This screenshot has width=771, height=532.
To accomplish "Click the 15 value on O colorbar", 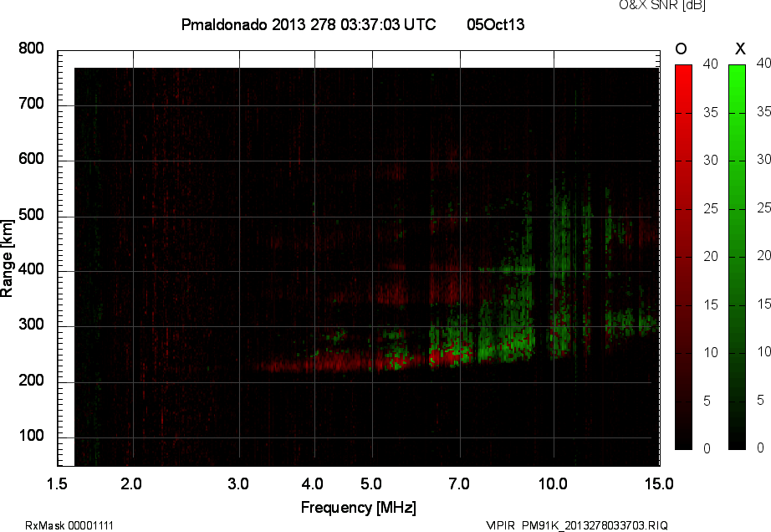I will 711,304.
